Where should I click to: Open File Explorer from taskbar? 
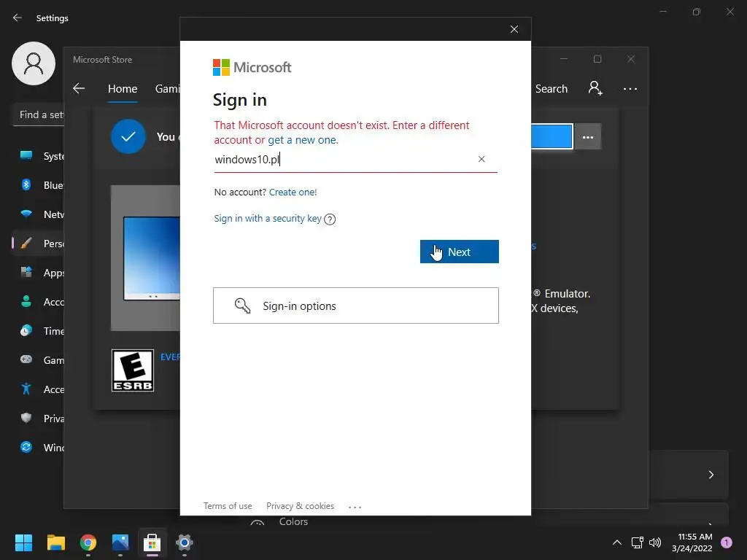55,542
